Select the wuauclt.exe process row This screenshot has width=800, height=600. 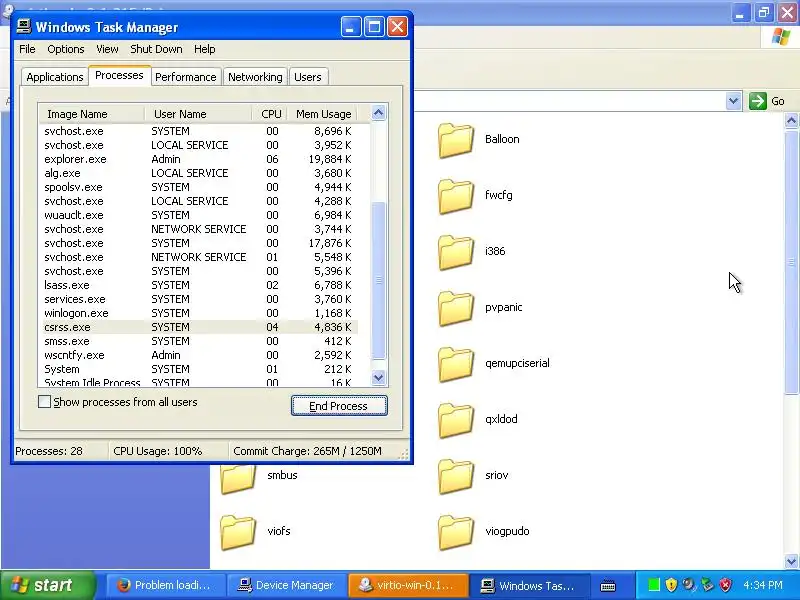[x=198, y=215]
